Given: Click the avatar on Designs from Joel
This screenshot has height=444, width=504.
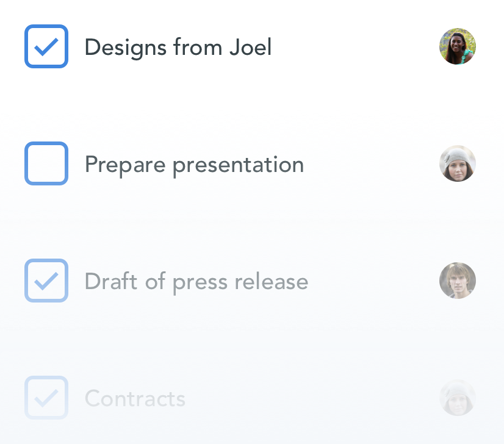Looking at the screenshot, I should (x=458, y=46).
